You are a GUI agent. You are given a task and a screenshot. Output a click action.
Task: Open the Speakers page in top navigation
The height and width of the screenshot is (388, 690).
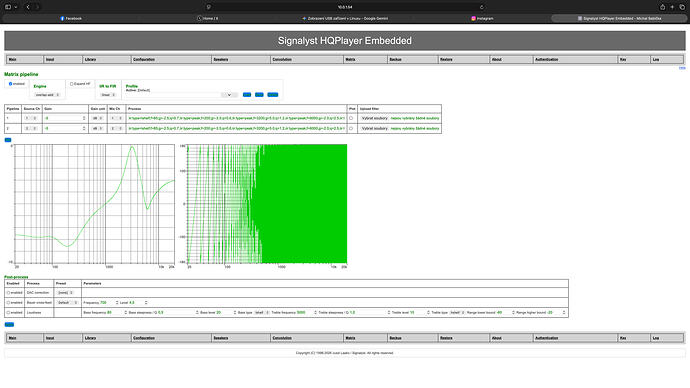[241, 59]
